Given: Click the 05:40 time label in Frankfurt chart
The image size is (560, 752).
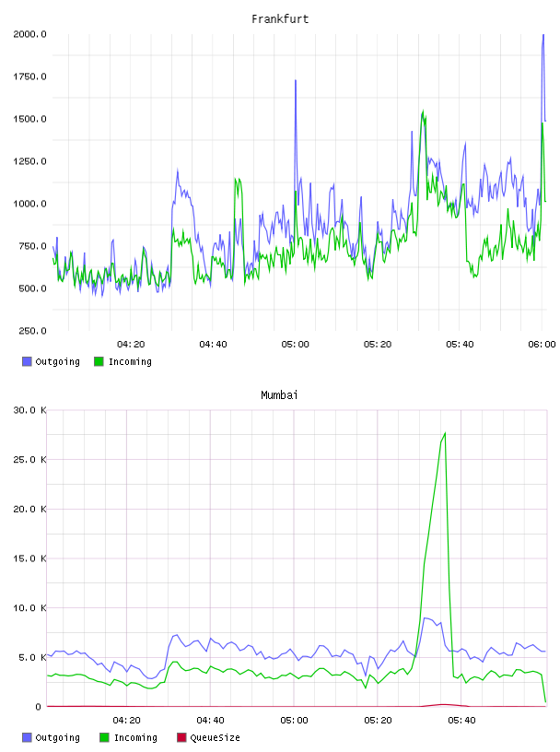Looking at the screenshot, I should [x=461, y=345].
